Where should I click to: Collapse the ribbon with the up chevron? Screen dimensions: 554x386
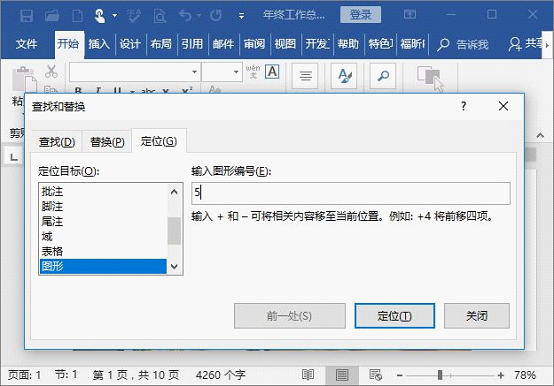click(540, 136)
